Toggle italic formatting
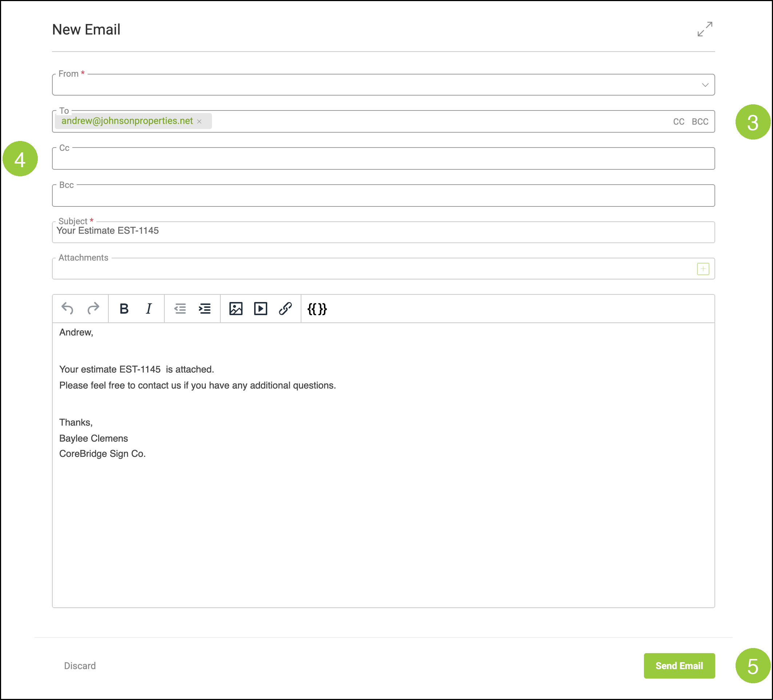Viewport: 773px width, 700px height. 149,309
